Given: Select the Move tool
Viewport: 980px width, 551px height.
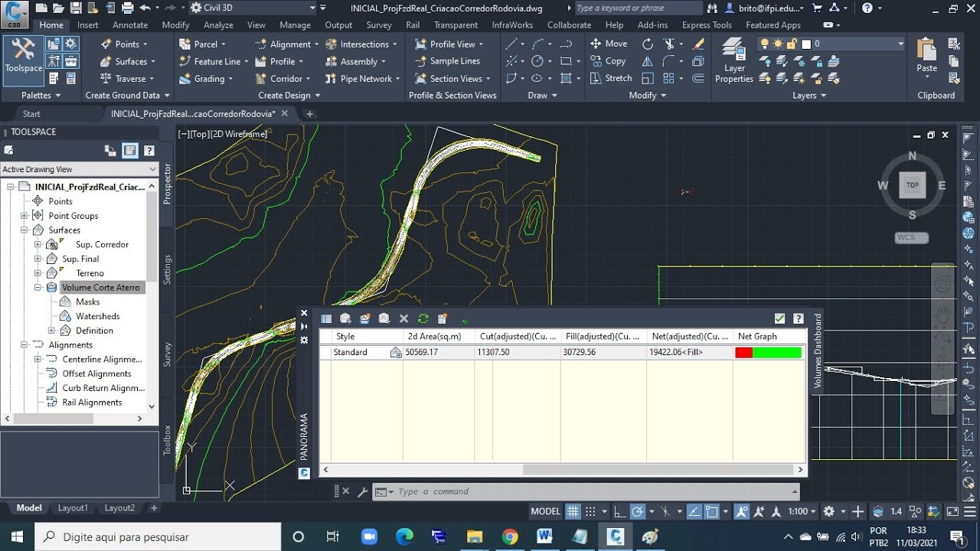Looking at the screenshot, I should 609,44.
